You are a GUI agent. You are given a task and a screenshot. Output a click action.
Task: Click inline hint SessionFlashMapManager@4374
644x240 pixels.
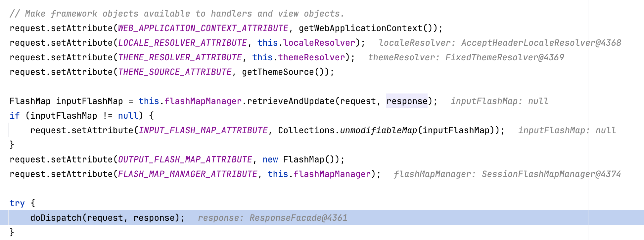pos(551,174)
